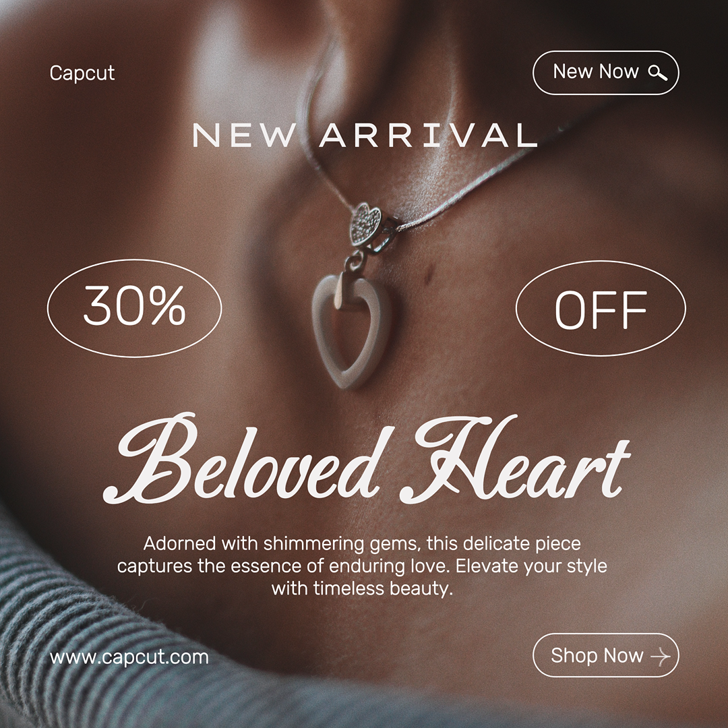
Task: Click 'New Now' label text
Action: (596, 71)
